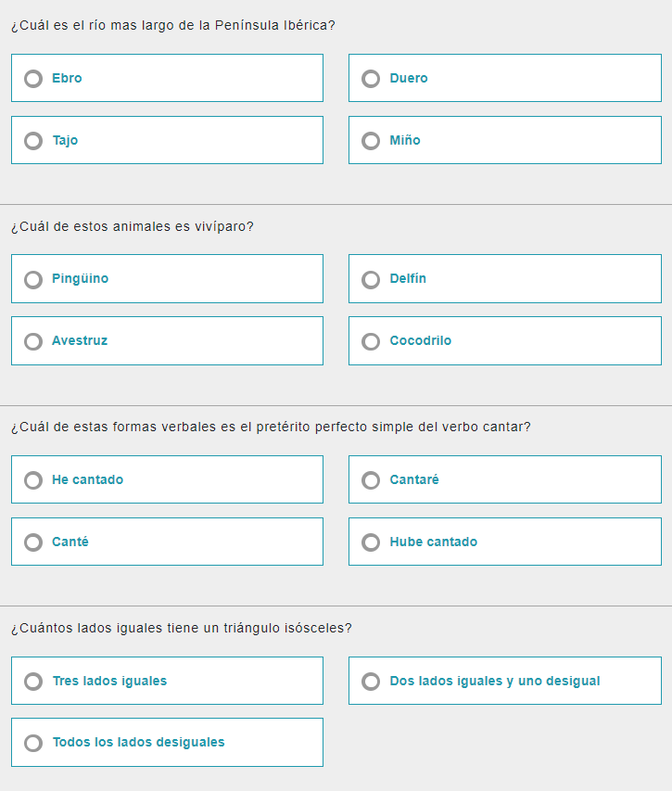672x791 pixels.
Task: Click the Delfín answer box
Action: [x=504, y=278]
